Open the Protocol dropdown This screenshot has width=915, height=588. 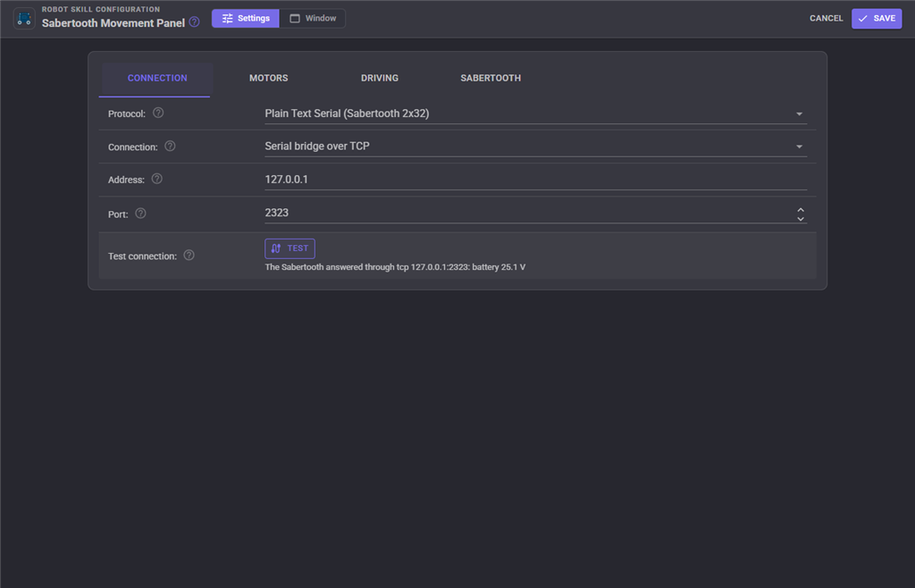(x=536, y=113)
